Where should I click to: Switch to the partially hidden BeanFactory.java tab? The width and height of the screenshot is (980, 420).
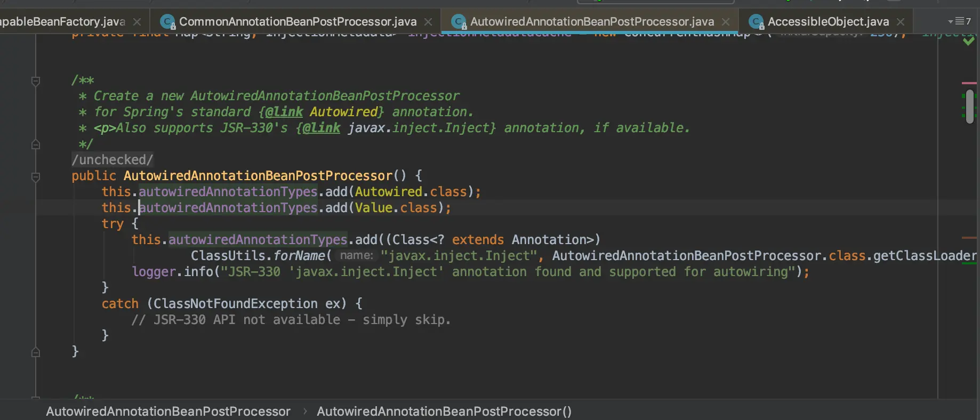[x=62, y=22]
